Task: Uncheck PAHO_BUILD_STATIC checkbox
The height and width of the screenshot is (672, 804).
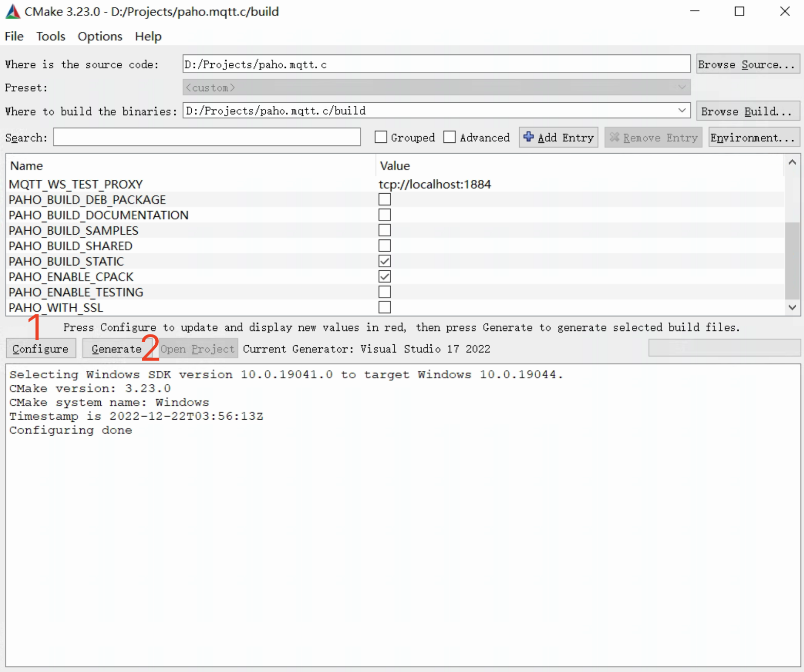Action: [x=385, y=261]
